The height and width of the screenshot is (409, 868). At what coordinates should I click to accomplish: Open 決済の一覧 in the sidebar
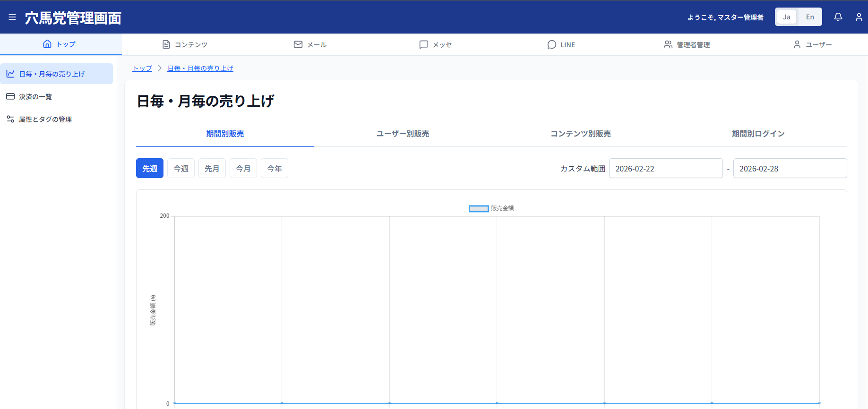pos(35,97)
